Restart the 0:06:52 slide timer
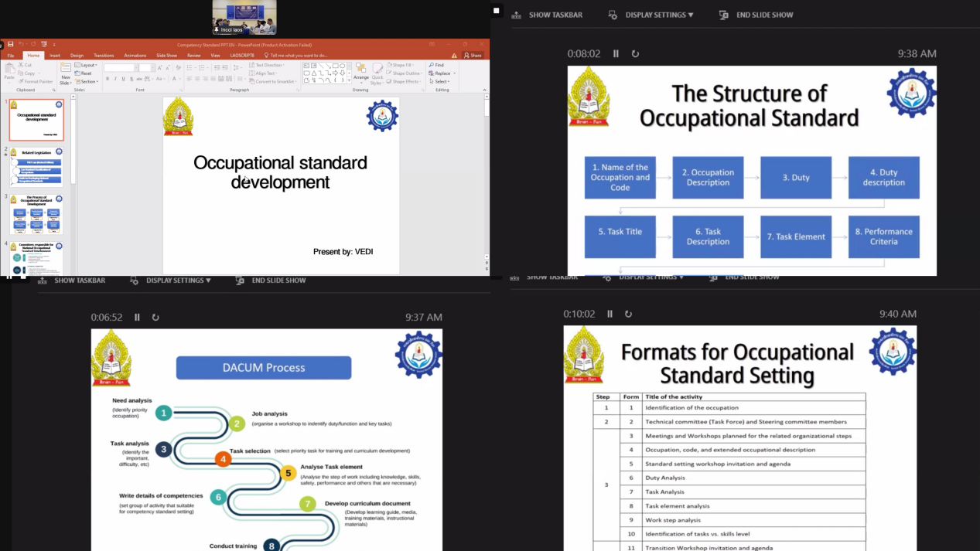Viewport: 980px width, 551px height. point(155,317)
